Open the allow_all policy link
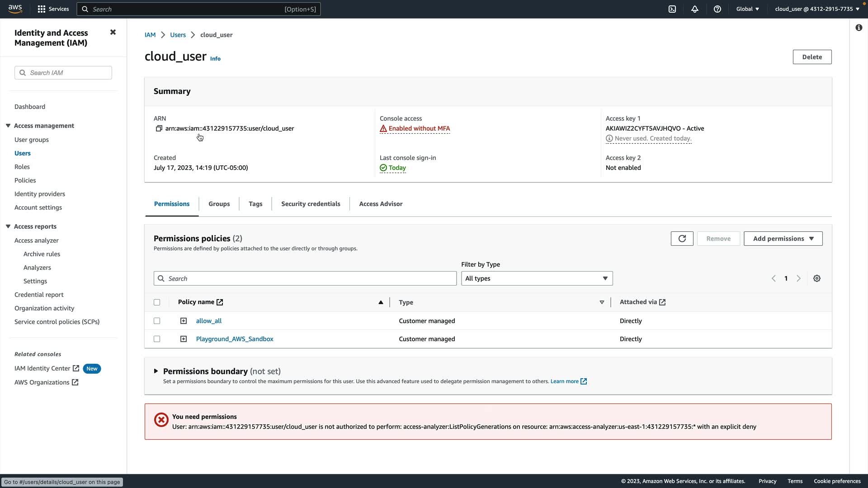868x488 pixels. (x=208, y=321)
